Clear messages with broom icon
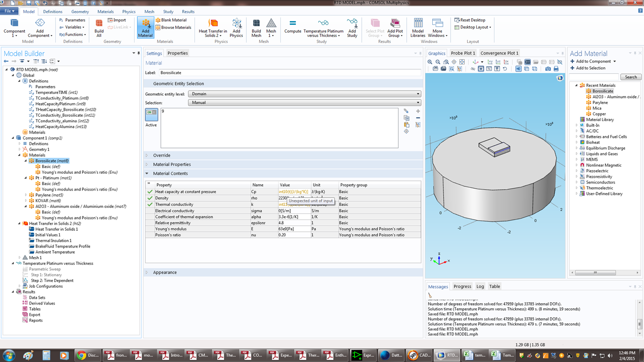The image size is (644, 362). [430, 295]
